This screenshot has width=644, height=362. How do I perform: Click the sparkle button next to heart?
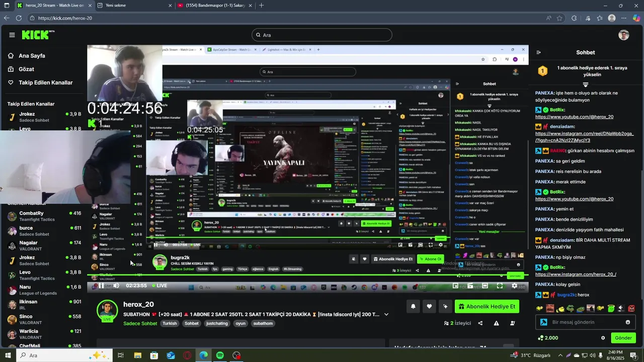coord(445,306)
